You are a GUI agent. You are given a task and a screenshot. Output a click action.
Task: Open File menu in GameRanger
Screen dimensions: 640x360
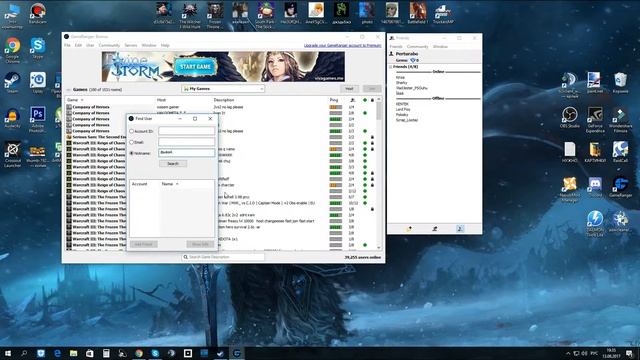(x=67, y=45)
